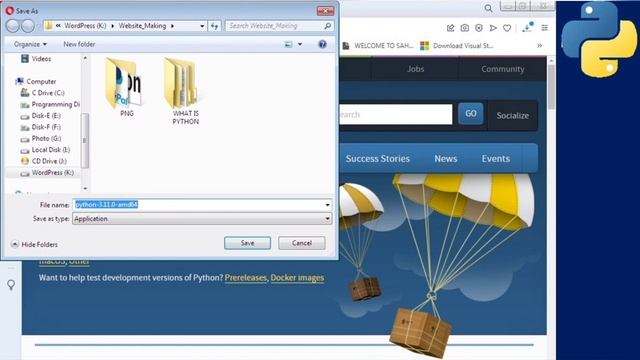Select Events in the python.org menu
The height and width of the screenshot is (360, 640).
coord(496,158)
